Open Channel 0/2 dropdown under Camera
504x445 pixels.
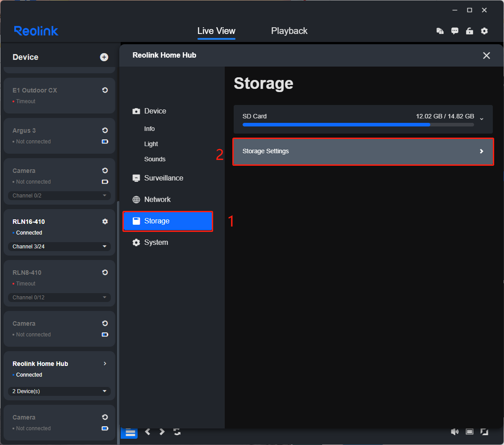59,196
